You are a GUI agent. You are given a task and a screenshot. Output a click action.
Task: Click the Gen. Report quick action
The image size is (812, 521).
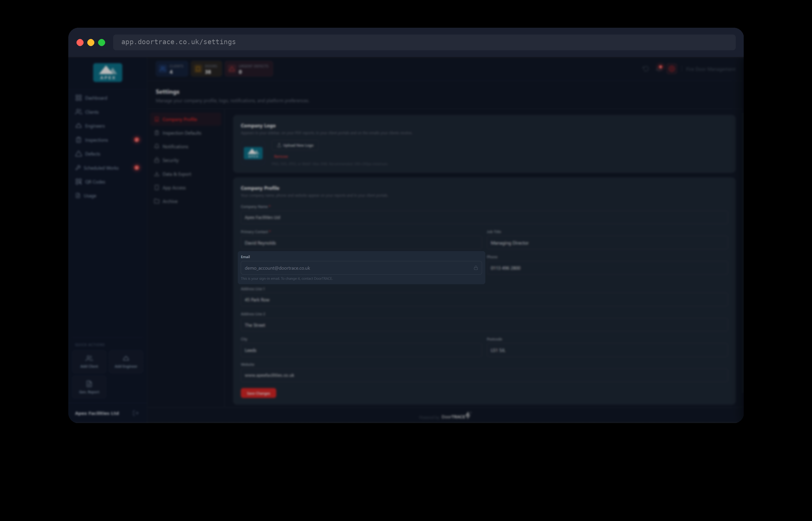click(x=89, y=387)
